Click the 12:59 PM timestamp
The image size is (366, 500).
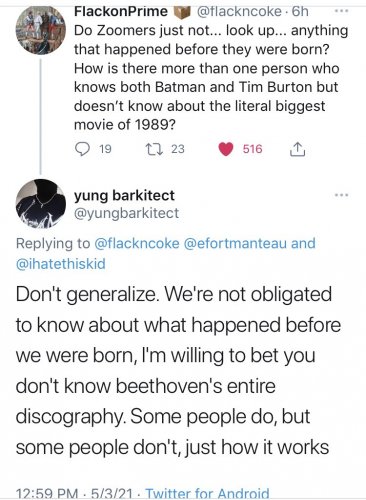(47, 494)
